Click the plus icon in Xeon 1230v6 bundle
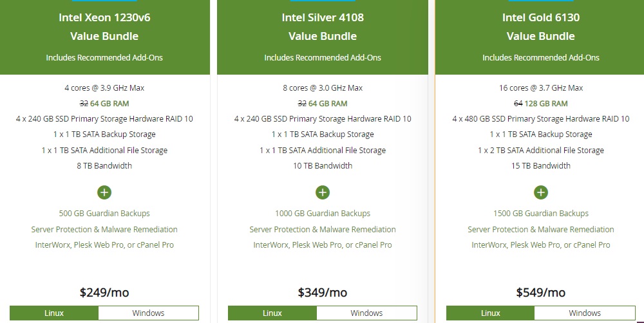644x323 pixels. 104,192
